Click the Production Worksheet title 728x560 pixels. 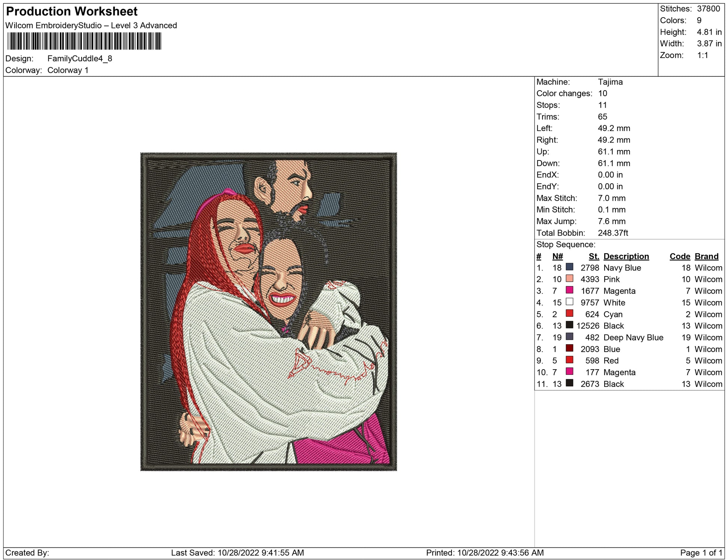[72, 12]
